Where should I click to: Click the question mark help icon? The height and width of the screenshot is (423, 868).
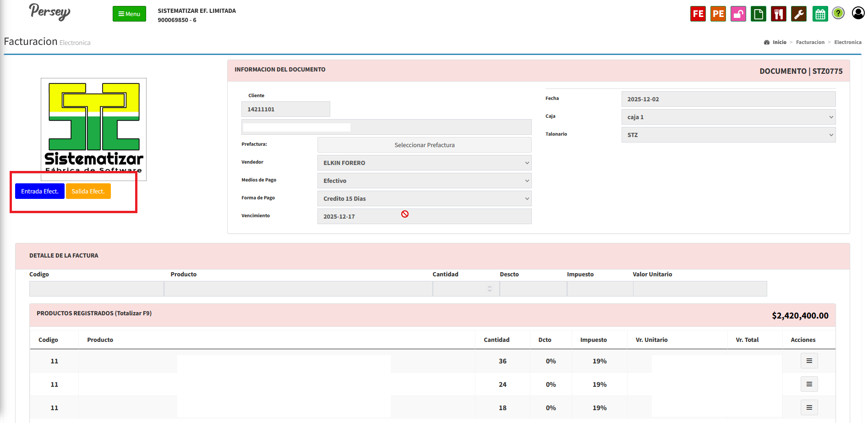point(838,13)
